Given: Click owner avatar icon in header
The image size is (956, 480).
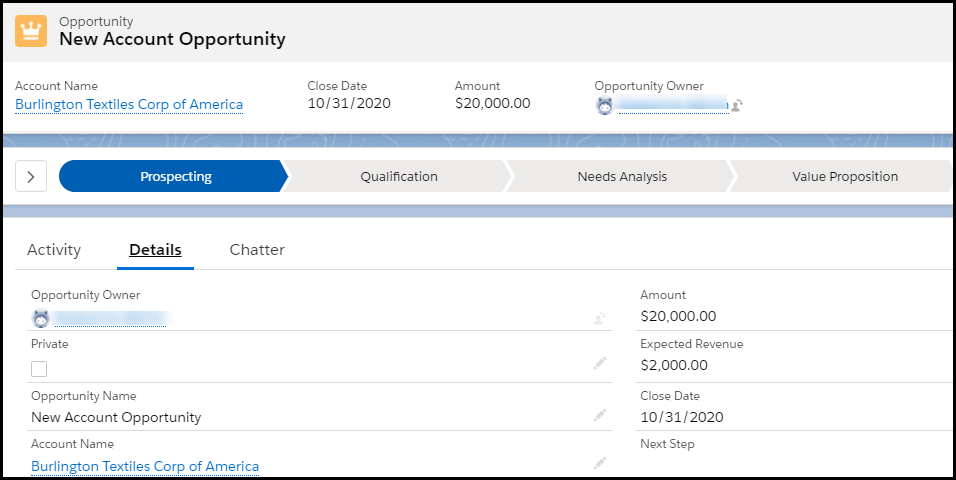Looking at the screenshot, I should click(x=604, y=105).
